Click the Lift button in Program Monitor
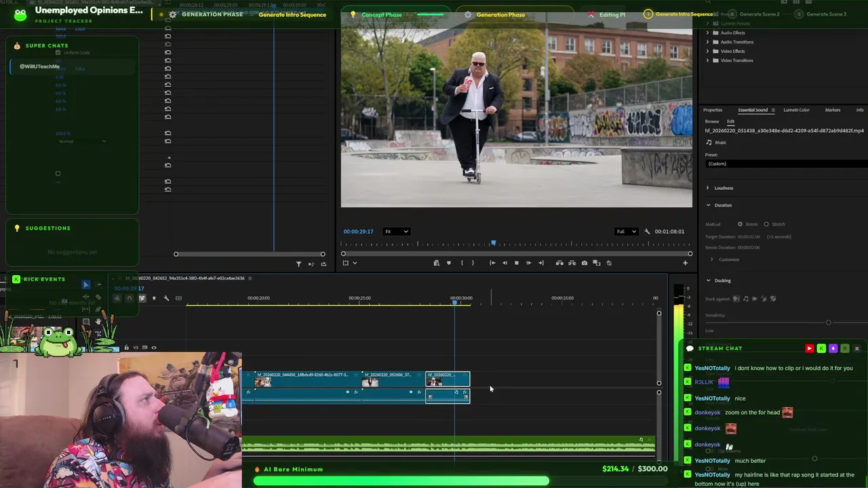Image resolution: width=868 pixels, height=488 pixels. point(559,263)
